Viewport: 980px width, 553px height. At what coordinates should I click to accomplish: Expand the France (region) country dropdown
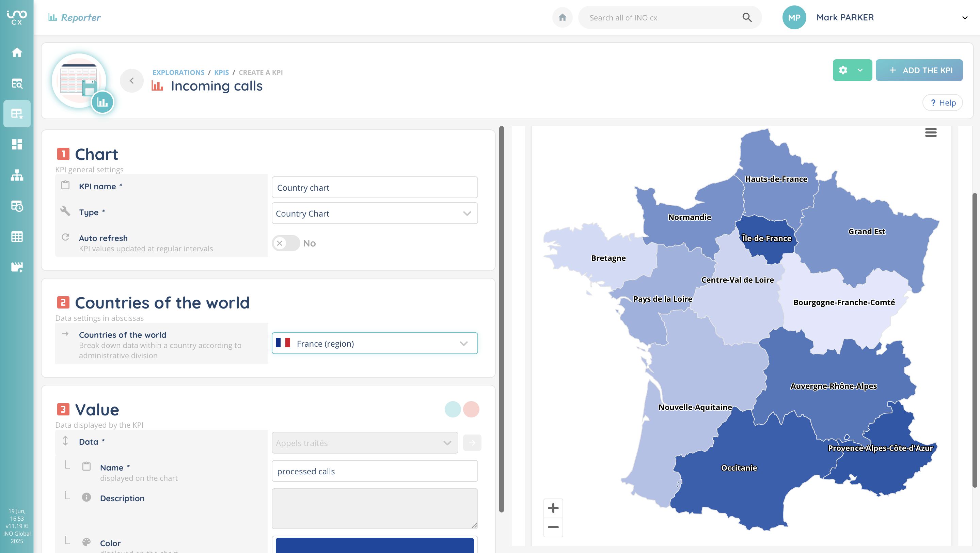click(x=374, y=344)
